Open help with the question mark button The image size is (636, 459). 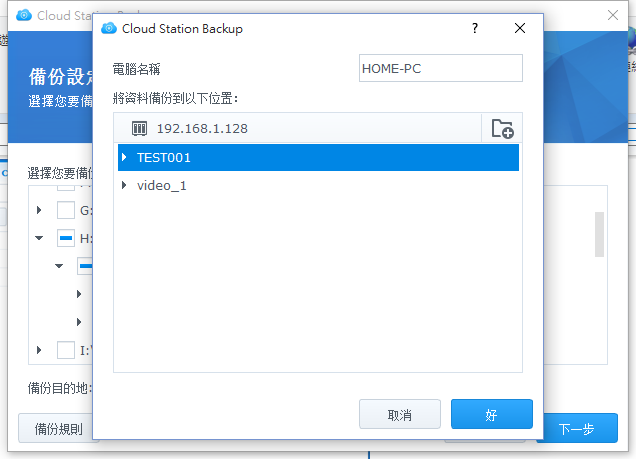(475, 28)
